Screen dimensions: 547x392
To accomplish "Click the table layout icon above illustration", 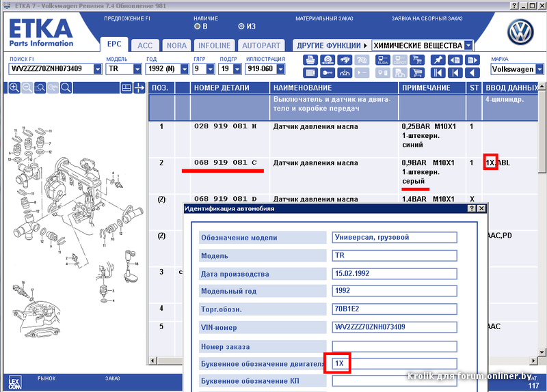I will click(x=126, y=88).
